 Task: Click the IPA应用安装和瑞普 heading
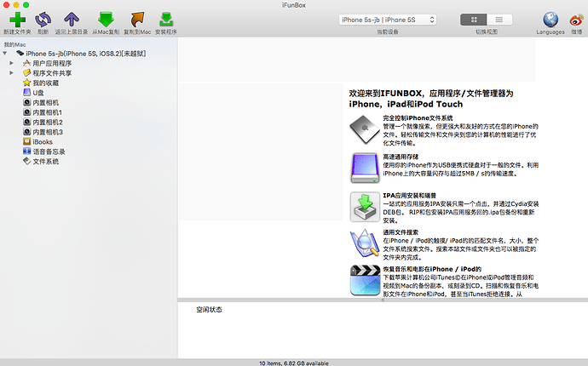tap(410, 196)
